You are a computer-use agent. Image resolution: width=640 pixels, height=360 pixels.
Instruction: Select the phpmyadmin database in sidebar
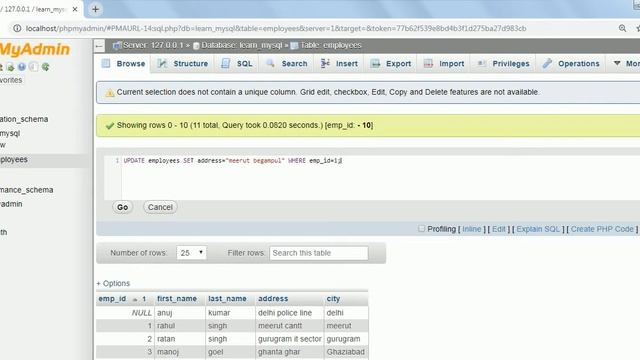(11, 204)
